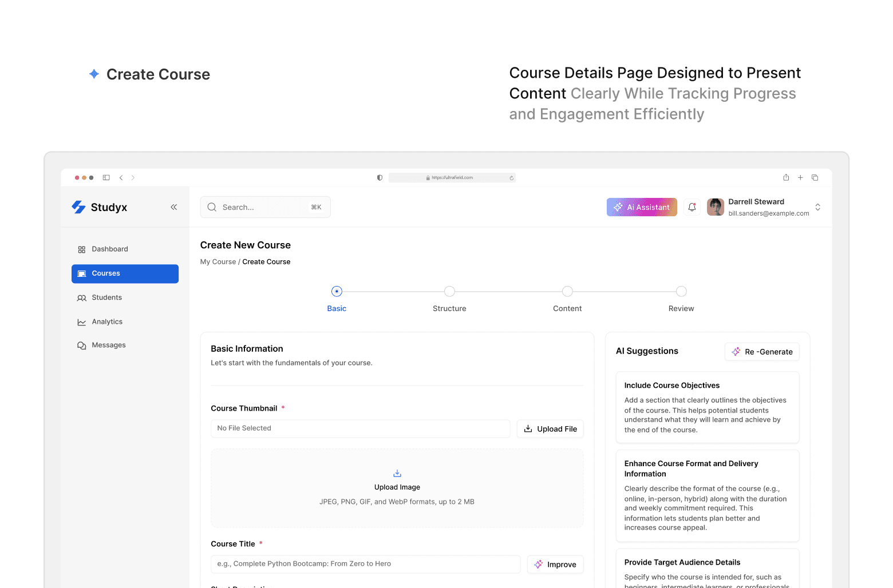
Task: Click the Studyx logo icon
Action: coord(78,207)
